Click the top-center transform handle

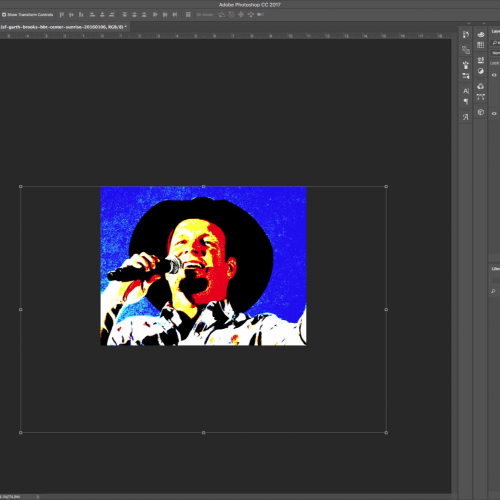pos(203,187)
